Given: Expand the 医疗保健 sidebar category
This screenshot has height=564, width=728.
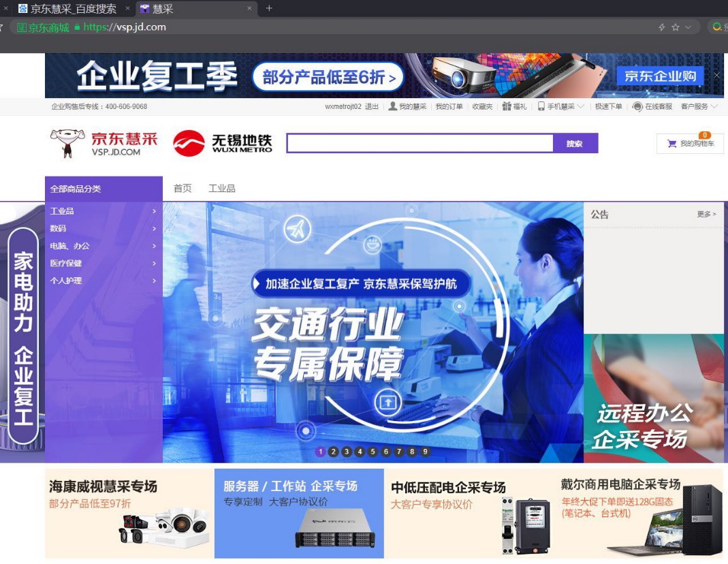Looking at the screenshot, I should (x=104, y=263).
